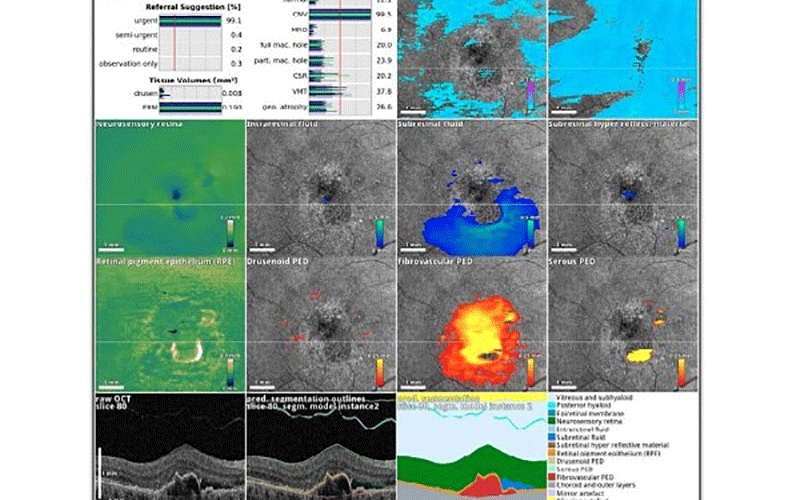The image size is (800, 500).
Task: Open the Drusenoid PED map panel
Action: [x=321, y=324]
